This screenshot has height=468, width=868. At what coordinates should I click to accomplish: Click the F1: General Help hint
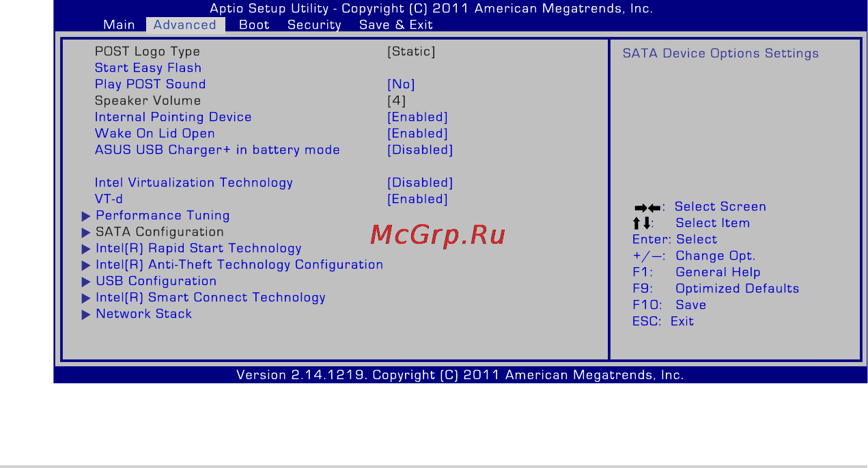tap(697, 273)
